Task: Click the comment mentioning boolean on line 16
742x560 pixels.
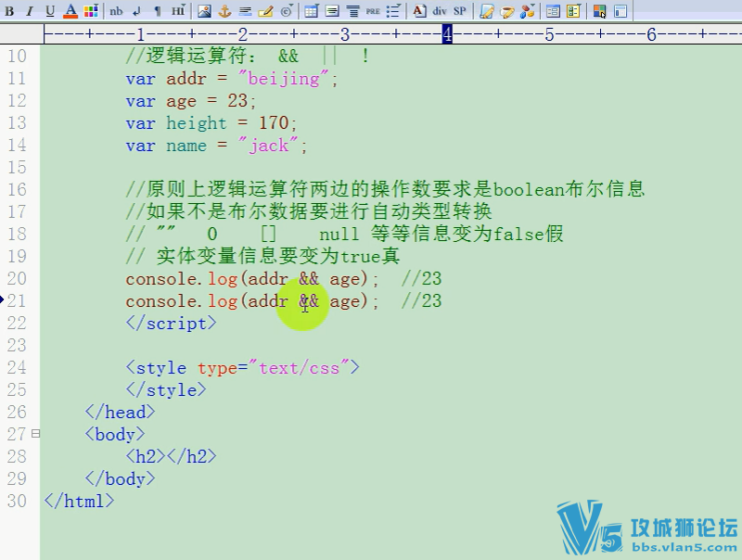Action: 385,189
